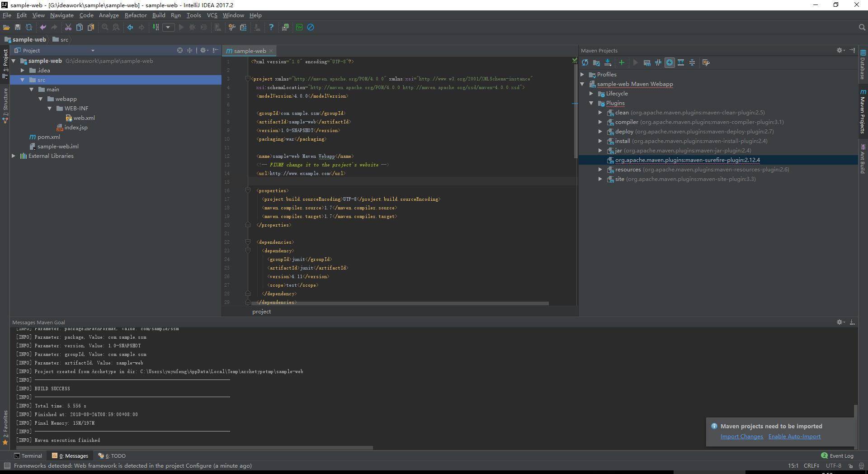The width and height of the screenshot is (868, 474).
Task: Click the Cut scissors icon
Action: click(68, 27)
